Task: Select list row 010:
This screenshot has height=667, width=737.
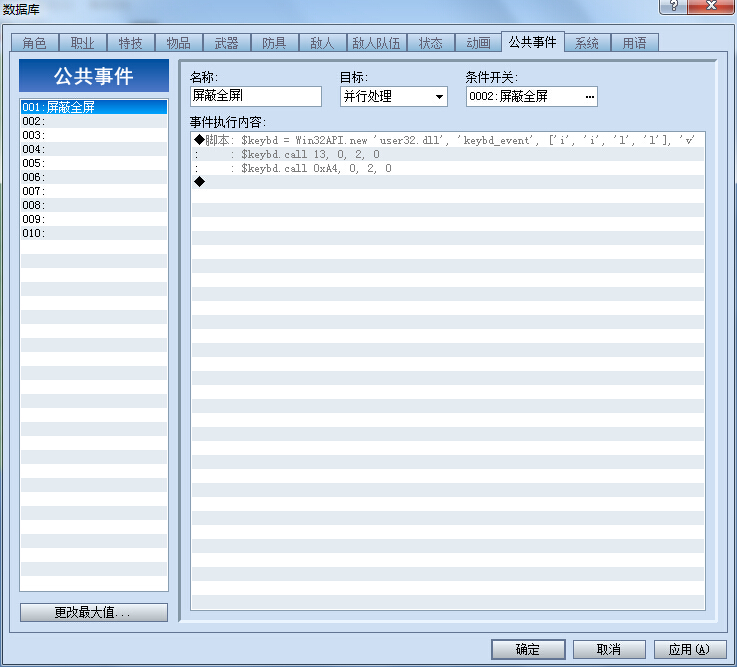Action: click(x=94, y=233)
